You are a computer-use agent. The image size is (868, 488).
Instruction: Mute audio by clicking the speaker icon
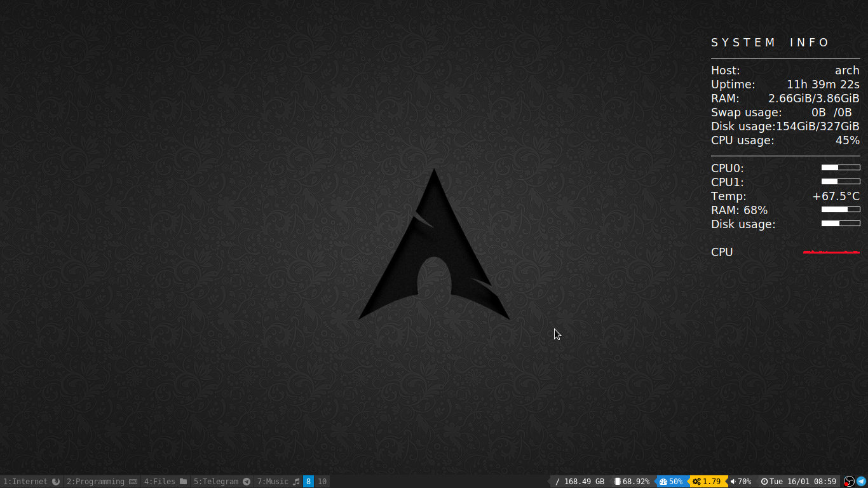coord(732,481)
